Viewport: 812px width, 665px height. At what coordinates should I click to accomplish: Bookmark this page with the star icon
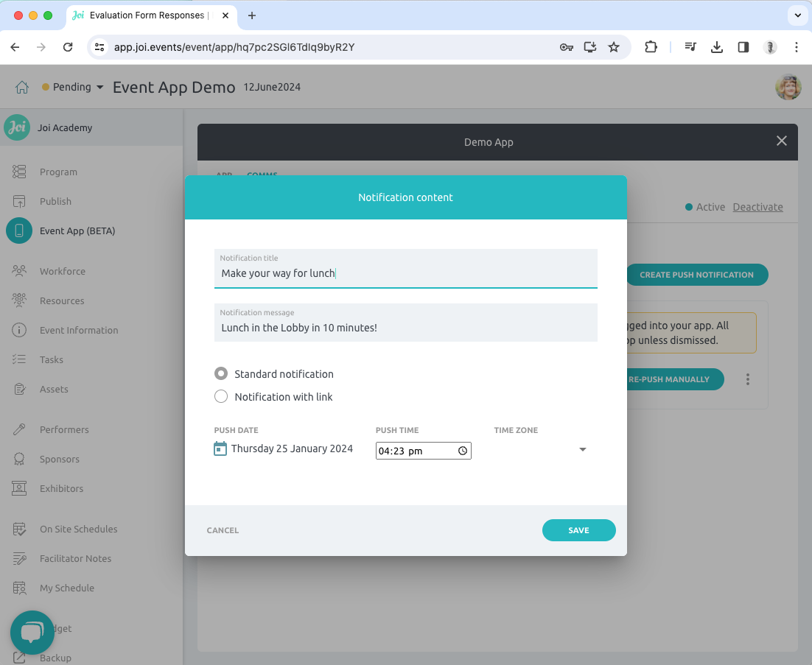pyautogui.click(x=614, y=47)
